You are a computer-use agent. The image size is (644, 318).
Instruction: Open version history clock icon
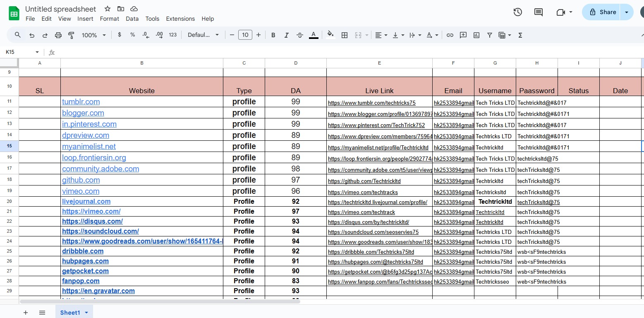click(x=517, y=12)
